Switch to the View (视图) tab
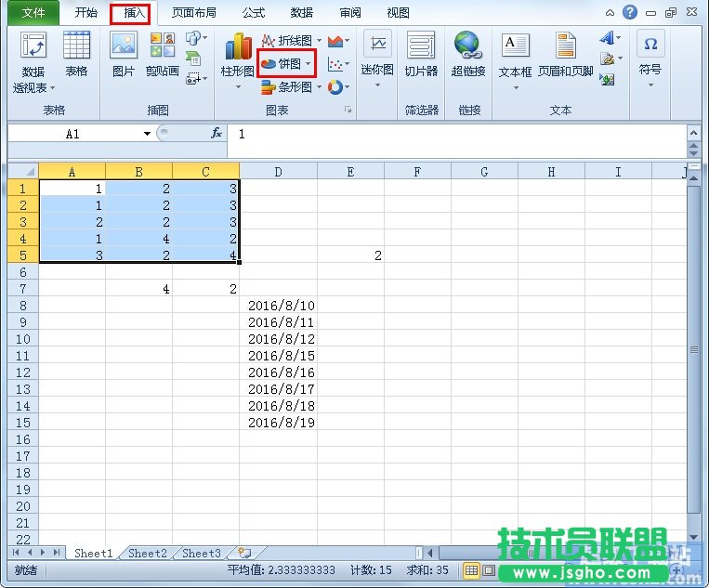The height and width of the screenshot is (588, 709). coord(398,13)
